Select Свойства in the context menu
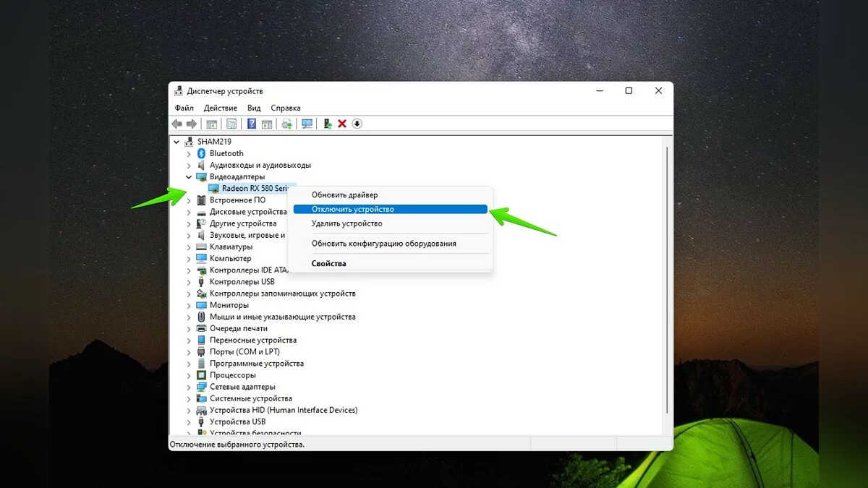 point(328,263)
